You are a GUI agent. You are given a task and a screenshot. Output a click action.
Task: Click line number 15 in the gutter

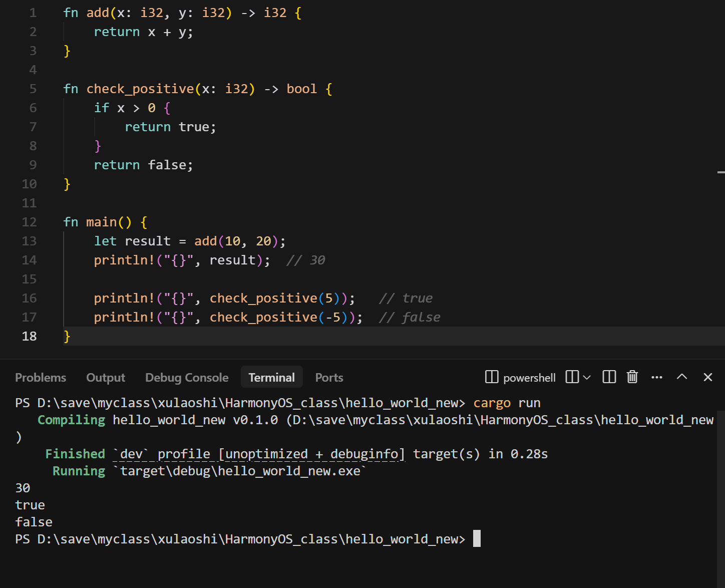click(x=30, y=279)
